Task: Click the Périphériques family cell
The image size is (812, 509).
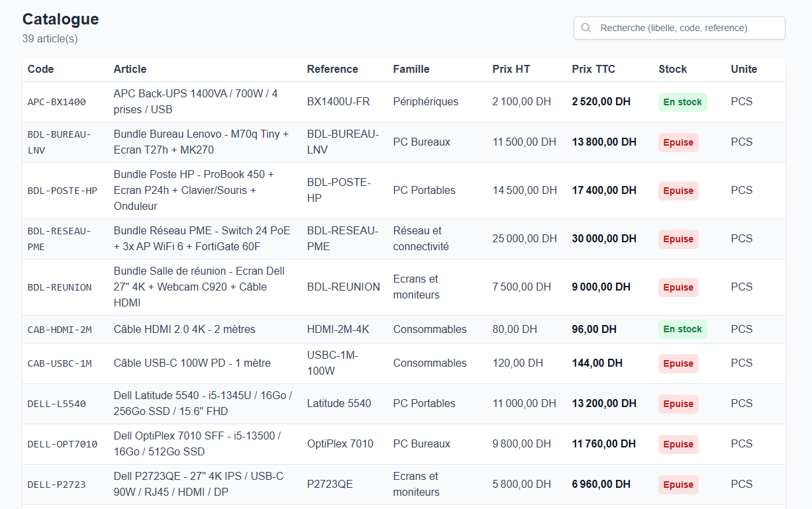Action: coord(426,101)
